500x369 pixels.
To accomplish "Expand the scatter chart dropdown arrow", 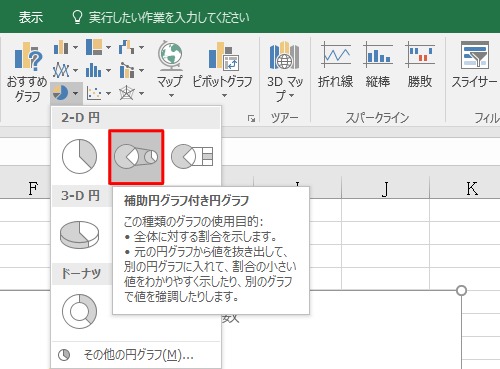I will (x=108, y=93).
